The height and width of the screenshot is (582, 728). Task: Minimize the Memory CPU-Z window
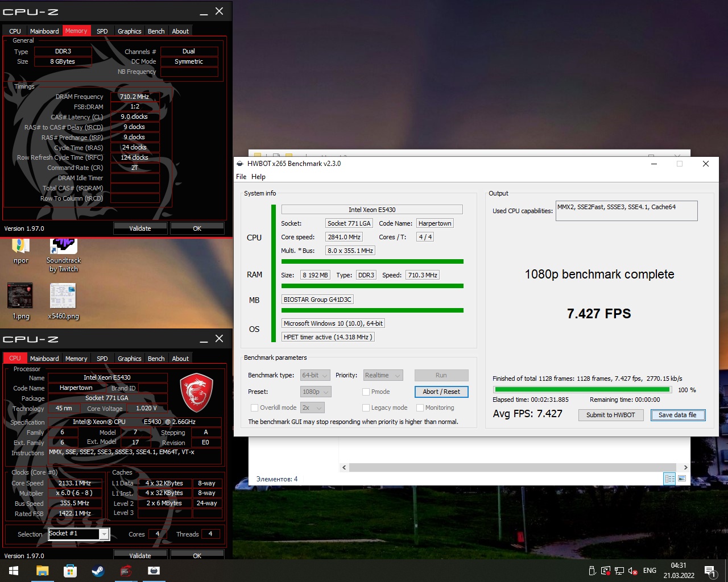coord(204,12)
